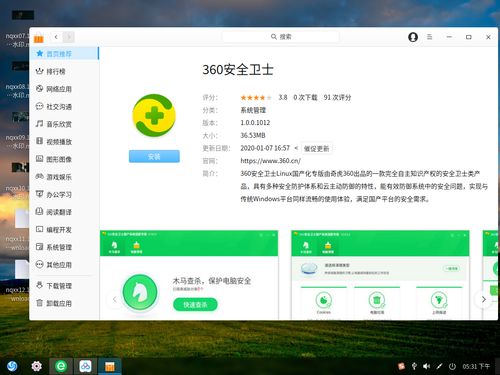
Task: Open the second screenshot thumbnail with cleanup tools
Action: 380,275
